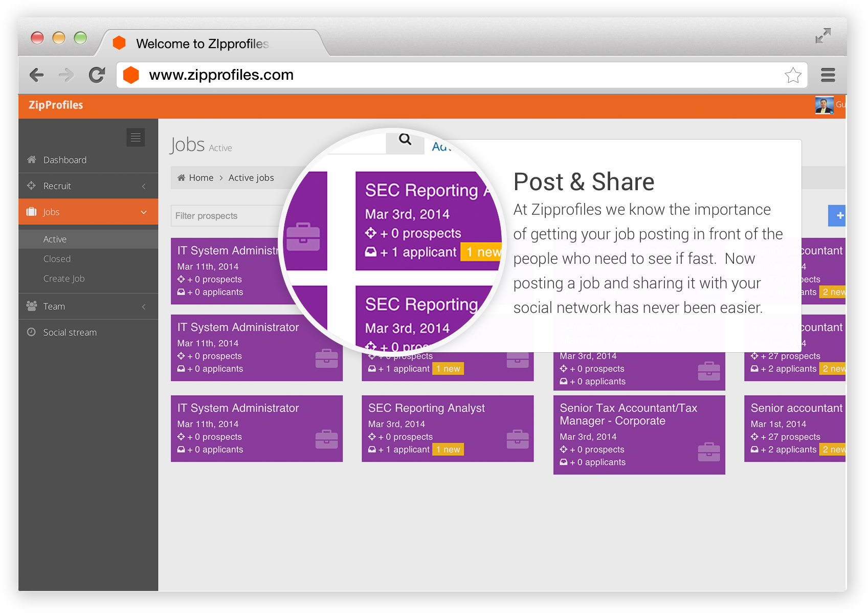
Task: Open Social stream in the sidebar
Action: click(x=70, y=332)
